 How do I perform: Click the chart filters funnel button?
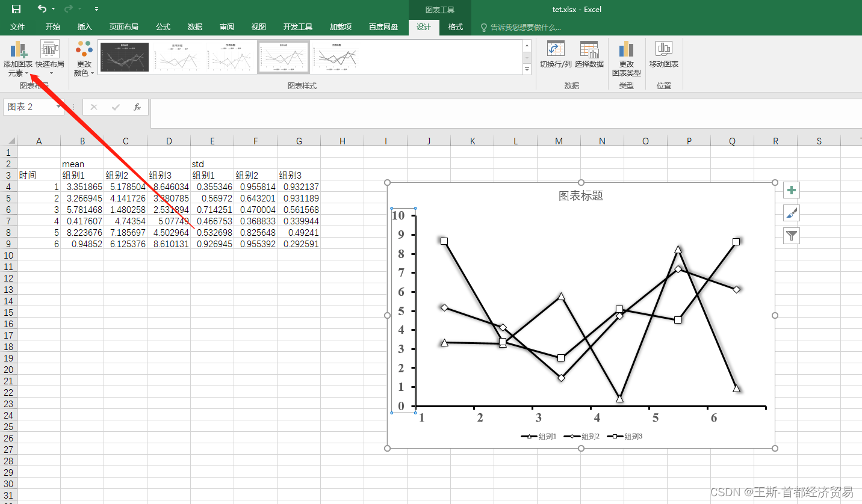click(x=792, y=236)
